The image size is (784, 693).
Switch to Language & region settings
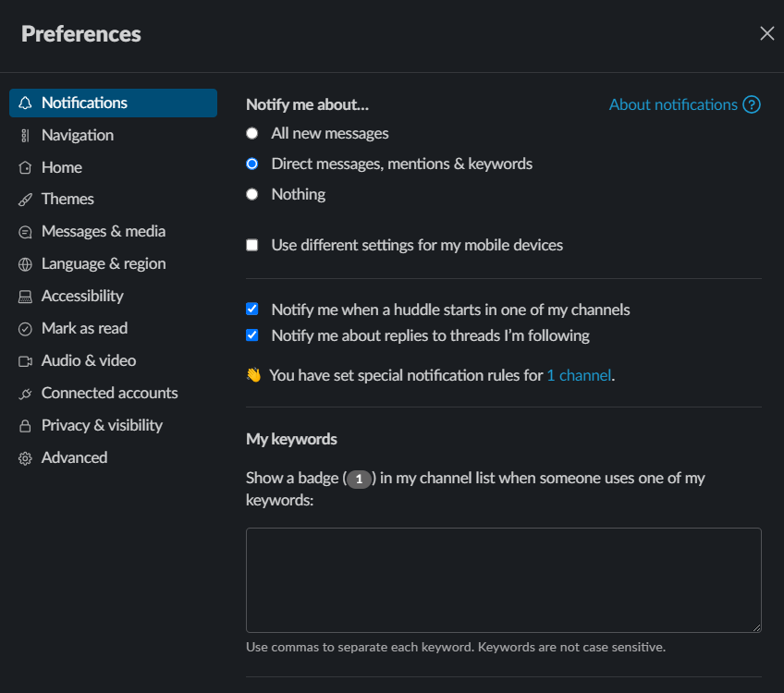tap(113, 264)
